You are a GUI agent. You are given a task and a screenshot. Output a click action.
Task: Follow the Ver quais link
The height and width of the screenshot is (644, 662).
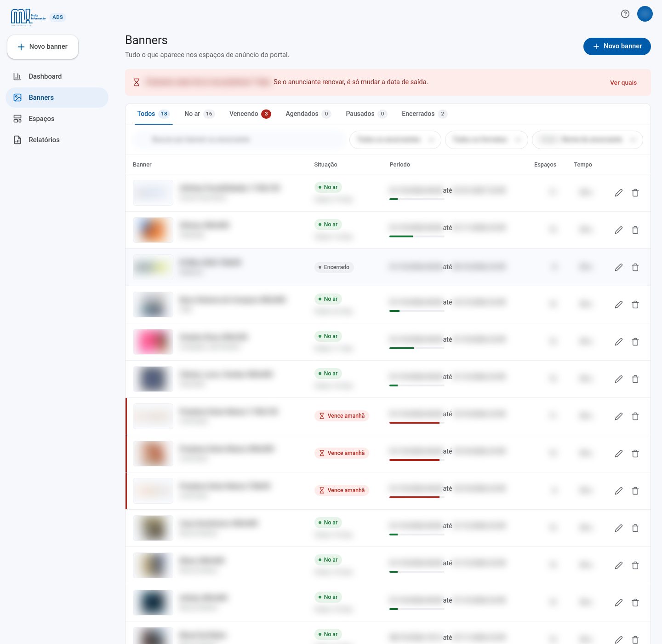coord(623,83)
